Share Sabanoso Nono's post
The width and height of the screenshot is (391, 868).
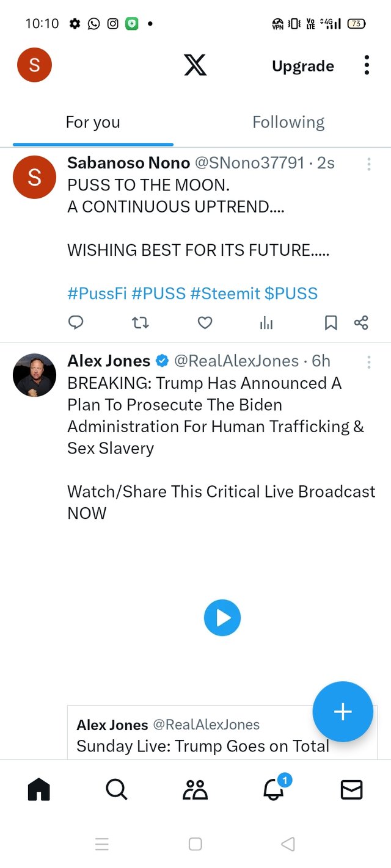pyautogui.click(x=361, y=322)
